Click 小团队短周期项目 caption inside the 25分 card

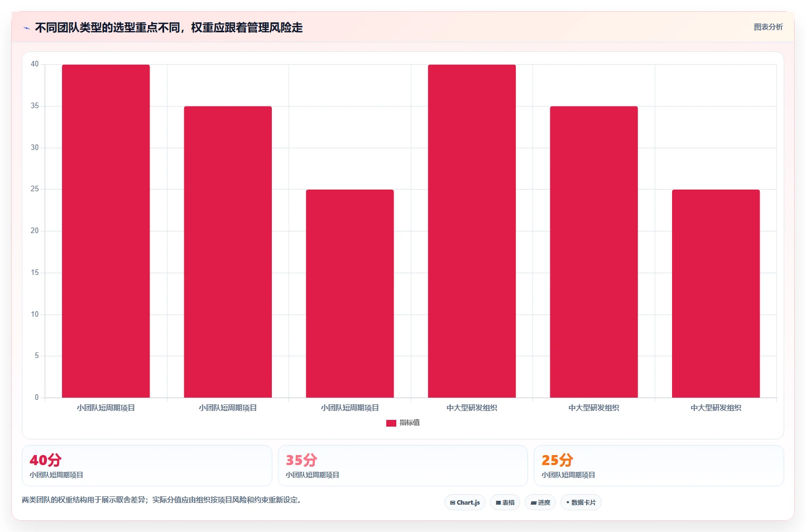(x=568, y=475)
